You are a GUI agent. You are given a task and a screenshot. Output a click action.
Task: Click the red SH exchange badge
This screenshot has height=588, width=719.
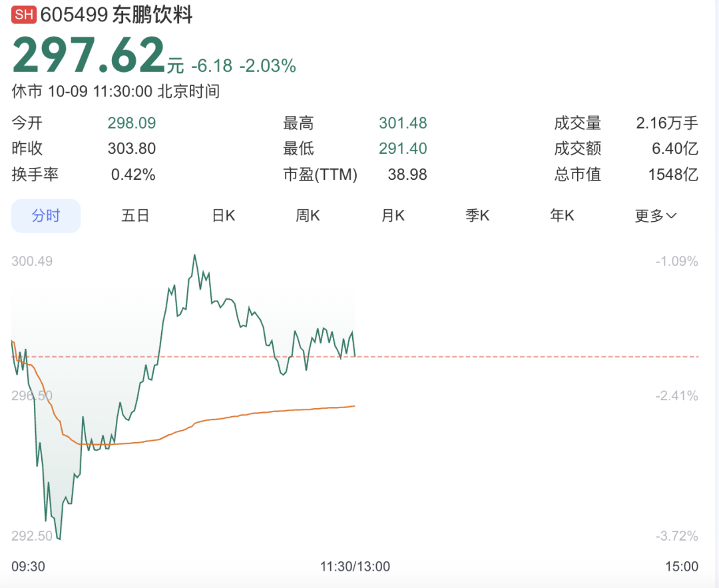click(x=23, y=16)
